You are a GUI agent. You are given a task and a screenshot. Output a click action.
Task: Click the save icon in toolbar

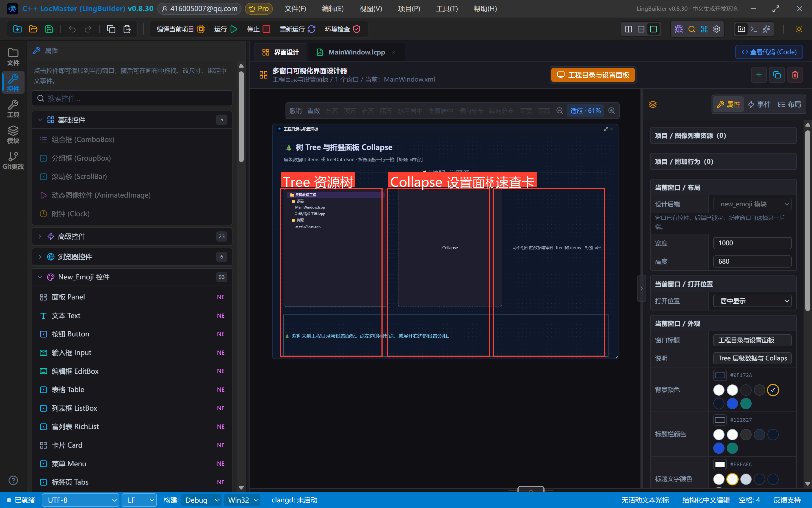pos(49,29)
